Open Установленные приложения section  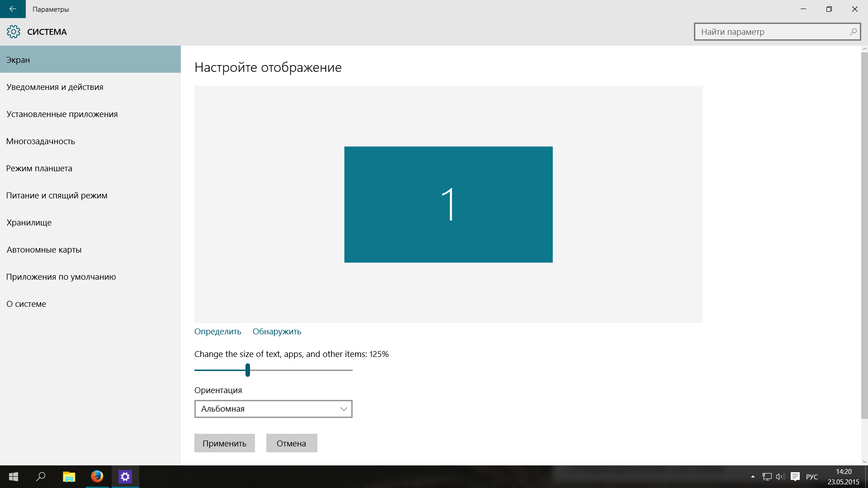pos(90,114)
